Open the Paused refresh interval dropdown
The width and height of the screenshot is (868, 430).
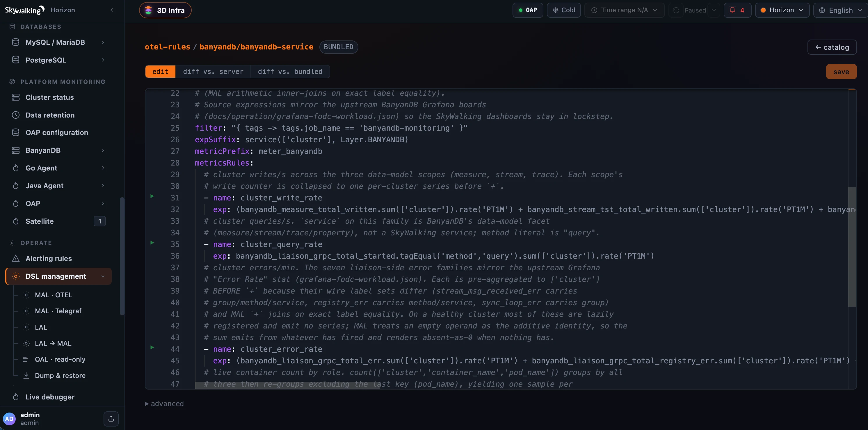click(713, 10)
